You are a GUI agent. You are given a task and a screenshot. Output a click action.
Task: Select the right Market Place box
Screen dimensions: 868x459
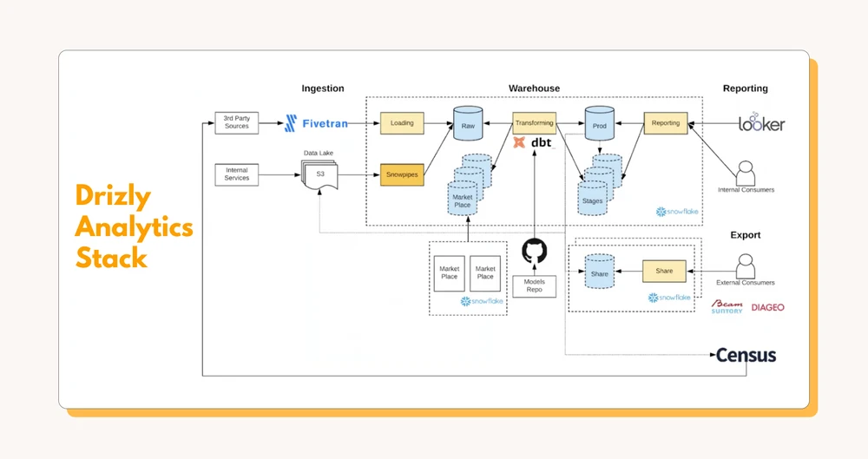[x=485, y=273]
